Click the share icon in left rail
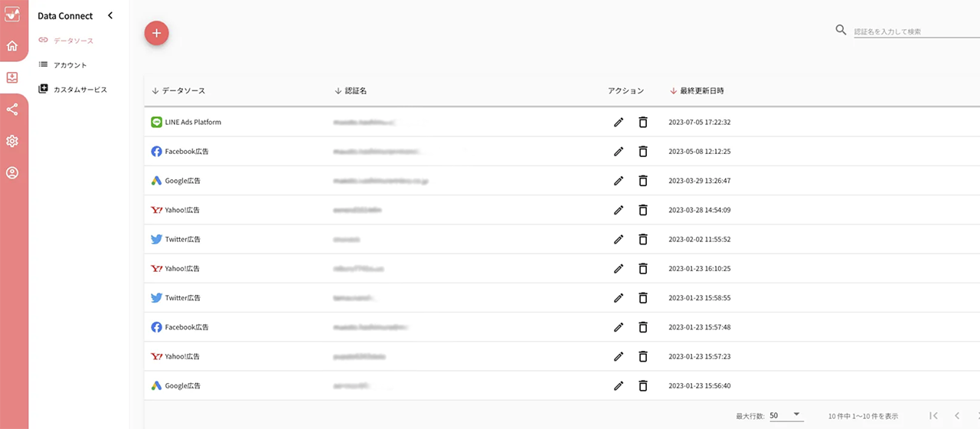The height and width of the screenshot is (429, 980). tap(12, 110)
